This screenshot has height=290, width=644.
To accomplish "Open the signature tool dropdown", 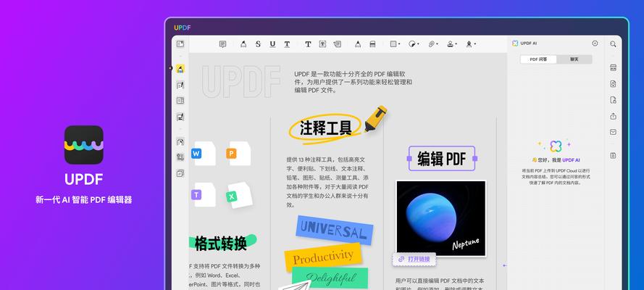I will 471,44.
